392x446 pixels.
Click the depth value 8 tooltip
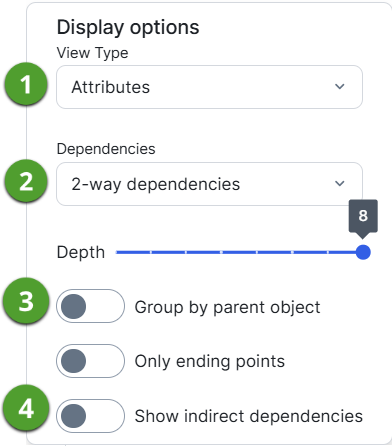click(x=363, y=216)
